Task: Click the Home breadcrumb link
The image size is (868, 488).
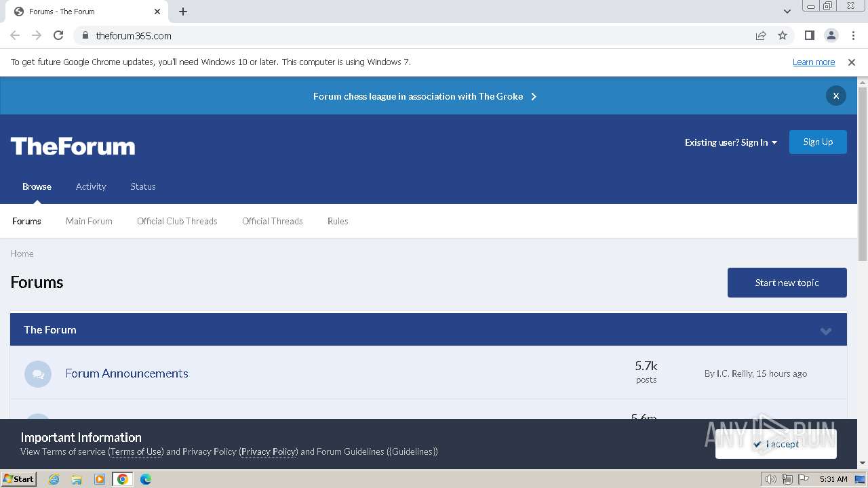Action: coord(22,253)
